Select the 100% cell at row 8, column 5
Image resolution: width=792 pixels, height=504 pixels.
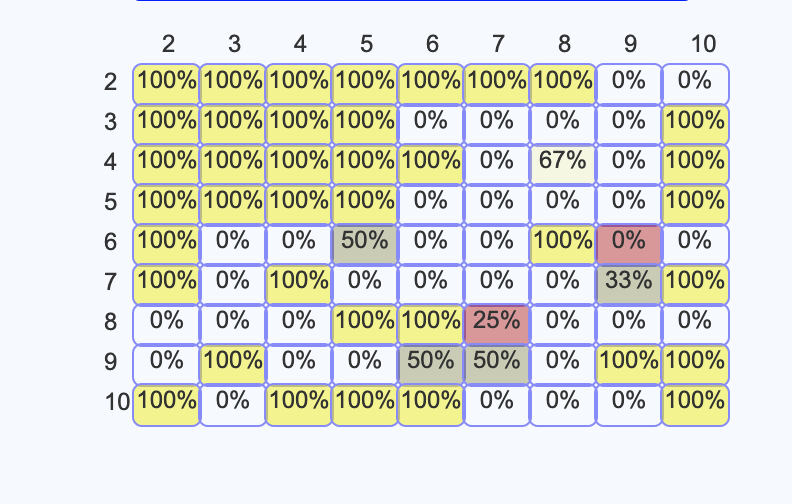coord(365,324)
